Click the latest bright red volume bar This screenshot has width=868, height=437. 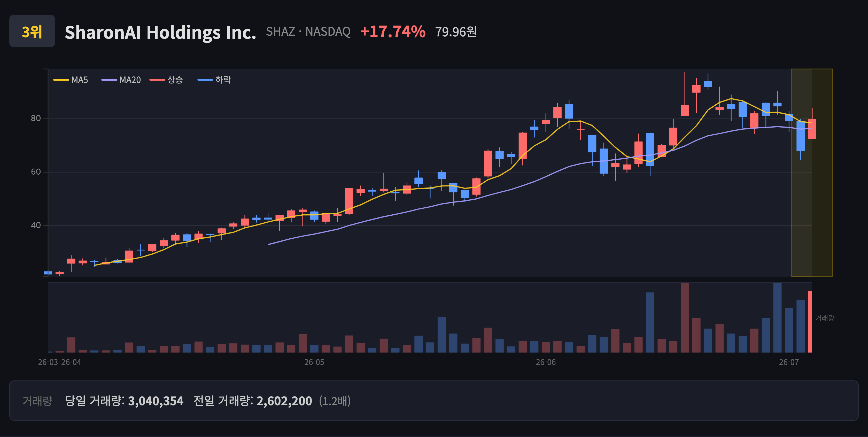[x=810, y=322]
